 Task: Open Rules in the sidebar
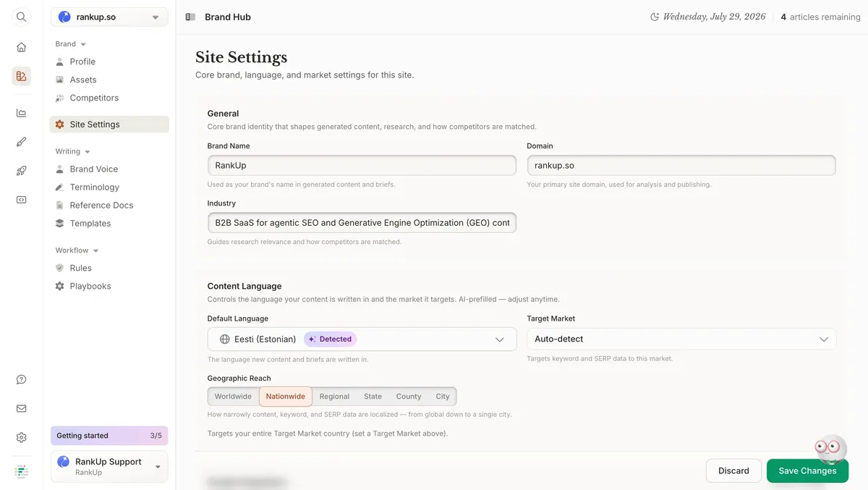(x=109, y=268)
